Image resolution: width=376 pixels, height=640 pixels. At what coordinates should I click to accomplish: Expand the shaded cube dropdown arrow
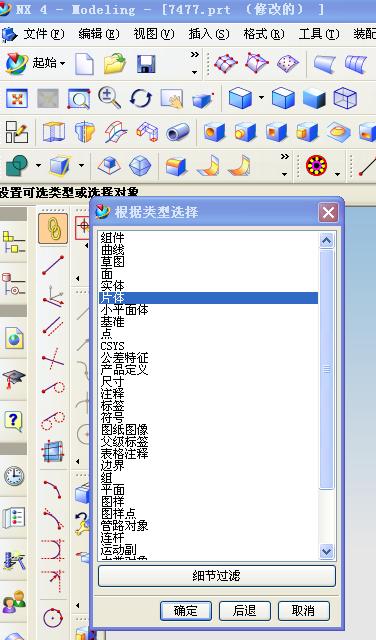click(x=261, y=98)
